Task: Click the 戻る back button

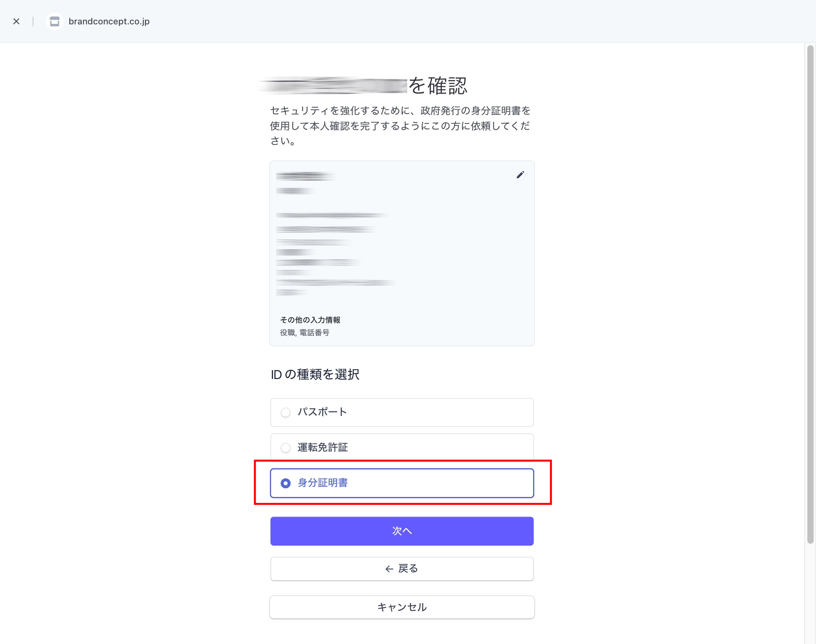Action: 402,569
